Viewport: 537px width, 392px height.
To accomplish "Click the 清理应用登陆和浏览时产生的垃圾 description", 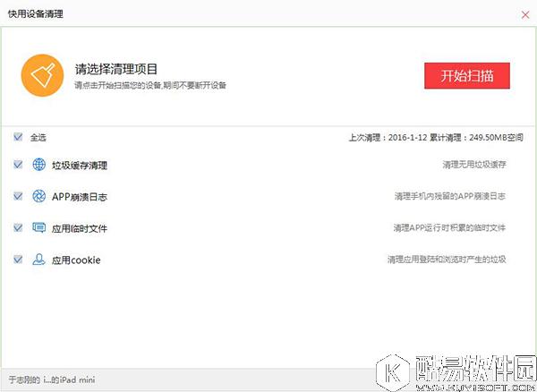I will pyautogui.click(x=447, y=260).
